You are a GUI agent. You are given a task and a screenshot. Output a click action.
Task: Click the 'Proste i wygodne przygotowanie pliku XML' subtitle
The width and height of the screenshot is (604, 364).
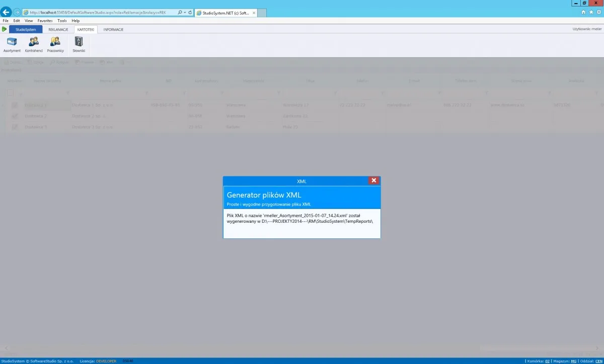[x=269, y=204]
